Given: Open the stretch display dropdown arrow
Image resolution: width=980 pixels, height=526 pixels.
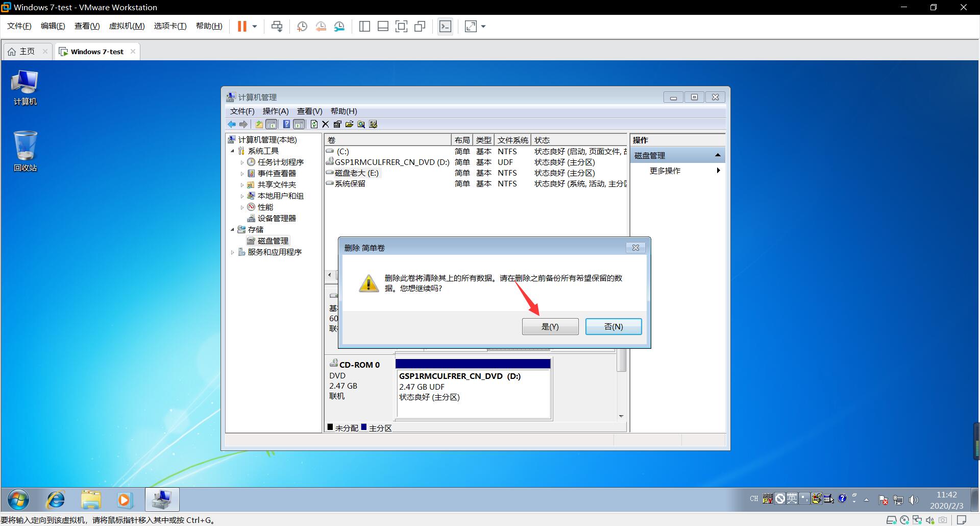Looking at the screenshot, I should (x=483, y=26).
